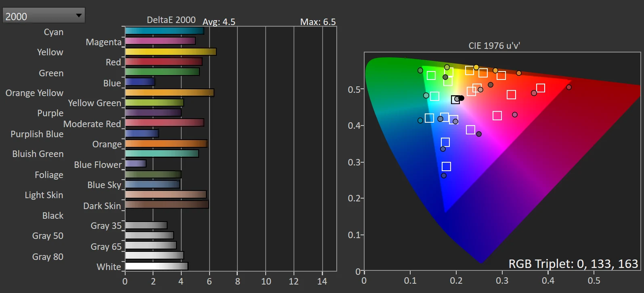
Task: Click the Blue Flower label
Action: 98,165
